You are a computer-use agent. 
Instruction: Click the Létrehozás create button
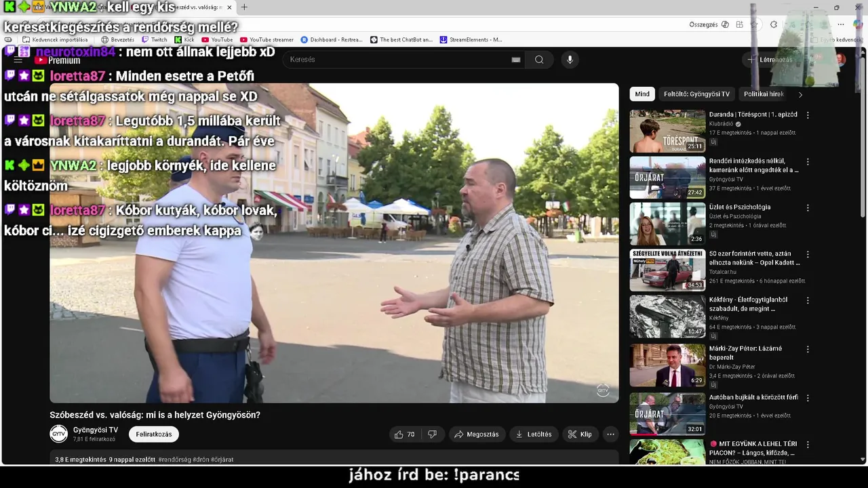coord(770,60)
